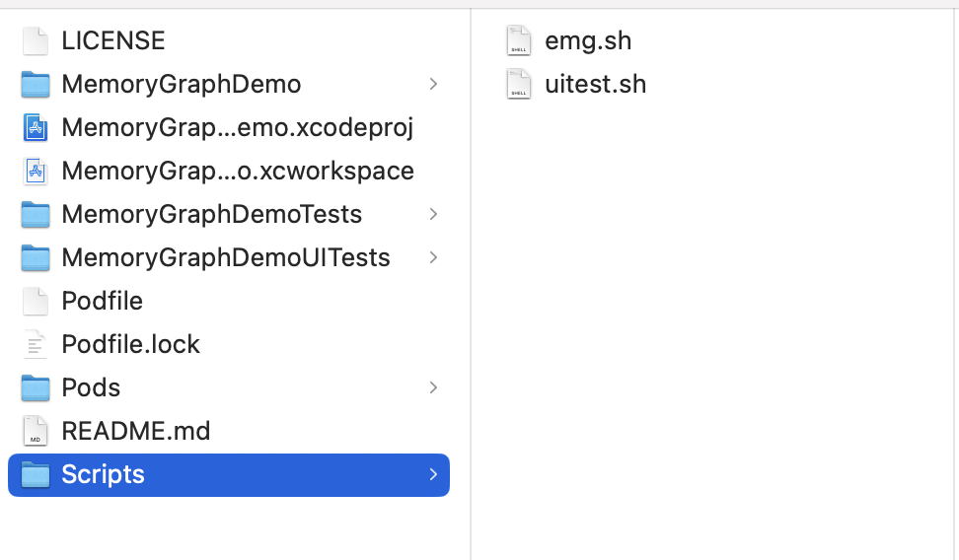Select the highlighted Scripts folder row
Viewport: 959px width, 560px height.
pos(227,474)
